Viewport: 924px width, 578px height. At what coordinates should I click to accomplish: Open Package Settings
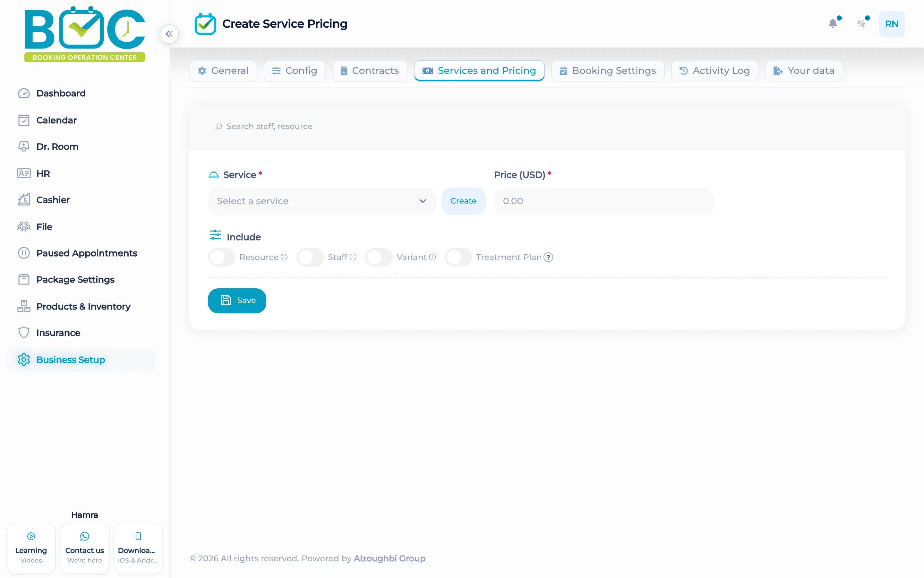[81, 279]
